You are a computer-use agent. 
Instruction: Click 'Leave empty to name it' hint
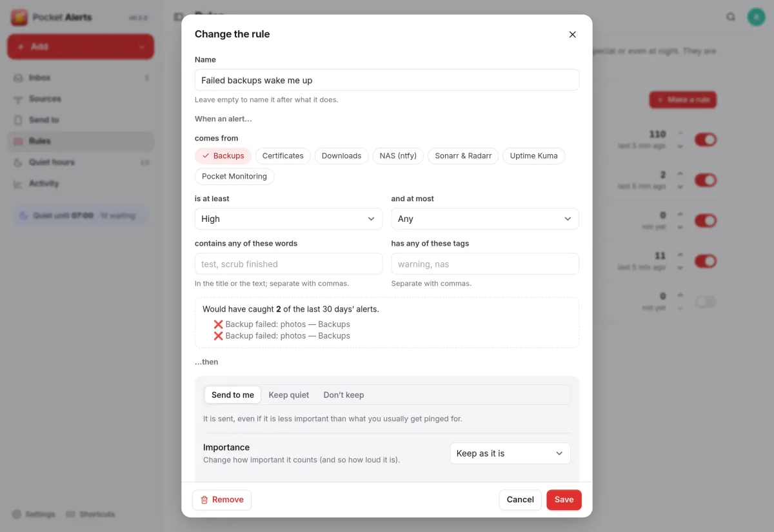click(x=266, y=100)
